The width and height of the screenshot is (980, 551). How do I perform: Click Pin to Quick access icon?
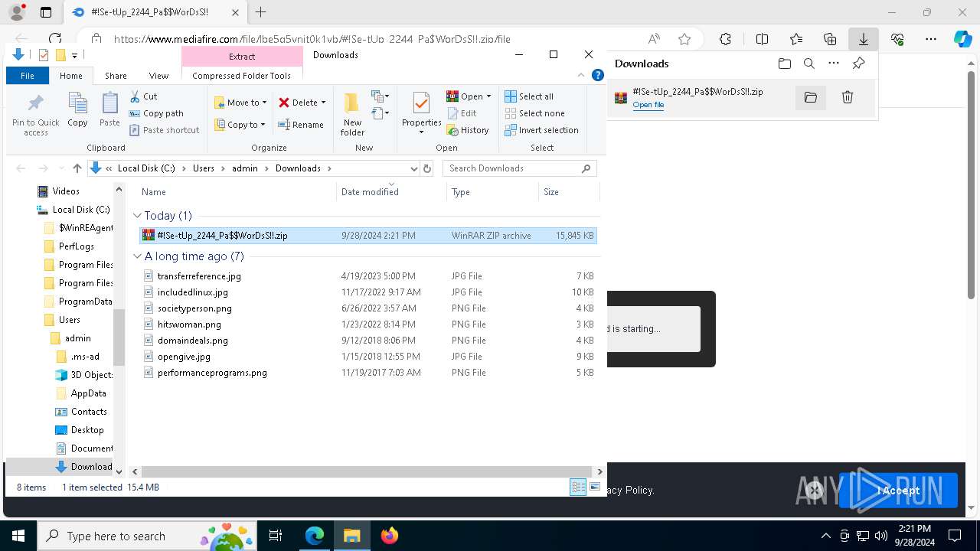35,115
